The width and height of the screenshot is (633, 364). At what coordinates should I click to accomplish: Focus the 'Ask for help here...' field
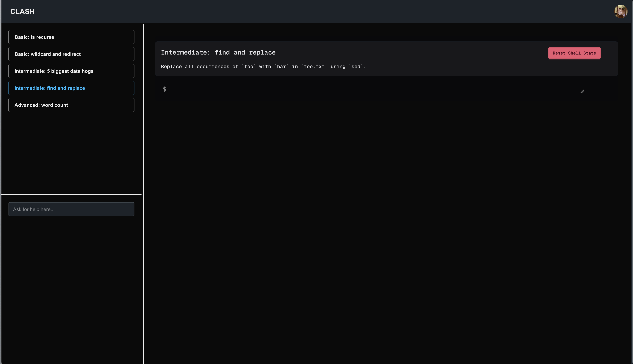pos(71,209)
